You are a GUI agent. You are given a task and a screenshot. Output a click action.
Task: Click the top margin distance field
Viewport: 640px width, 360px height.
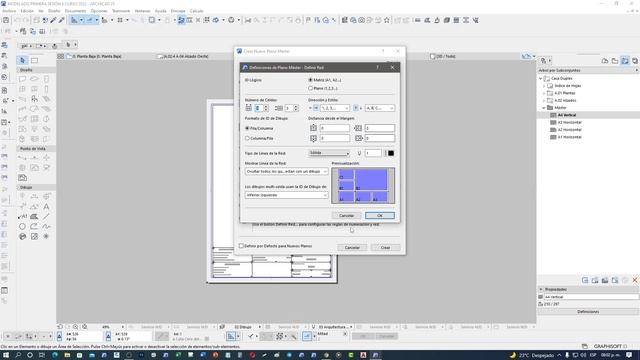point(335,128)
